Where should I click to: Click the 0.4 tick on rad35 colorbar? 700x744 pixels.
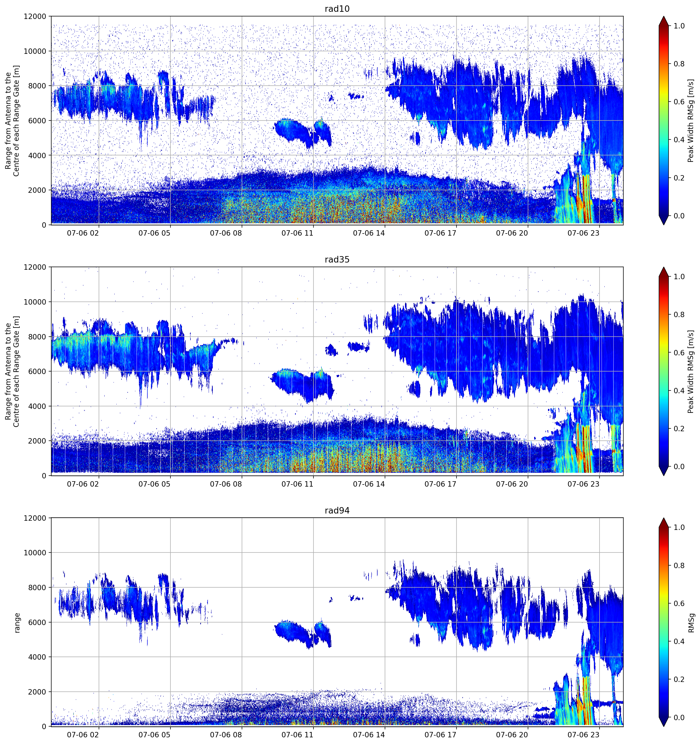coord(679,391)
